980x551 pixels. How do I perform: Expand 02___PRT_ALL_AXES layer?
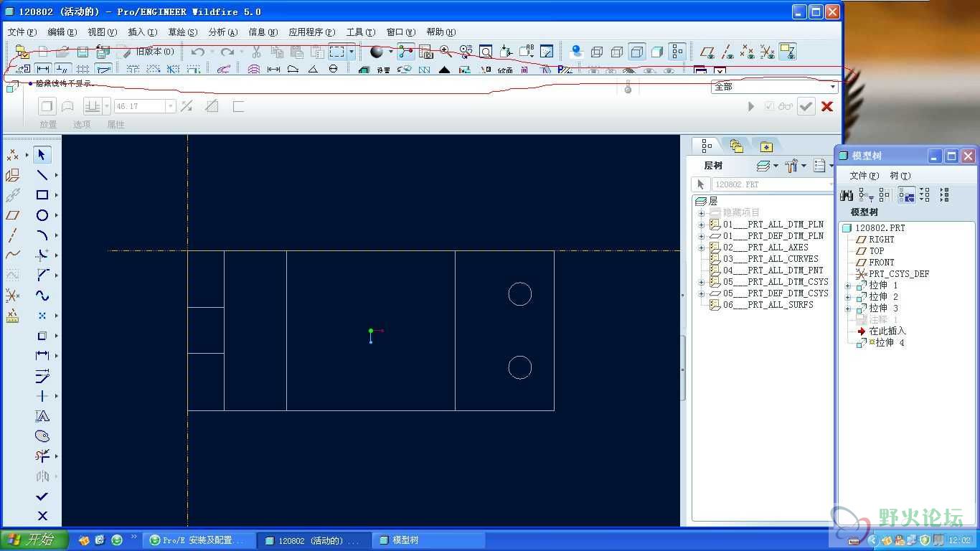pos(702,248)
